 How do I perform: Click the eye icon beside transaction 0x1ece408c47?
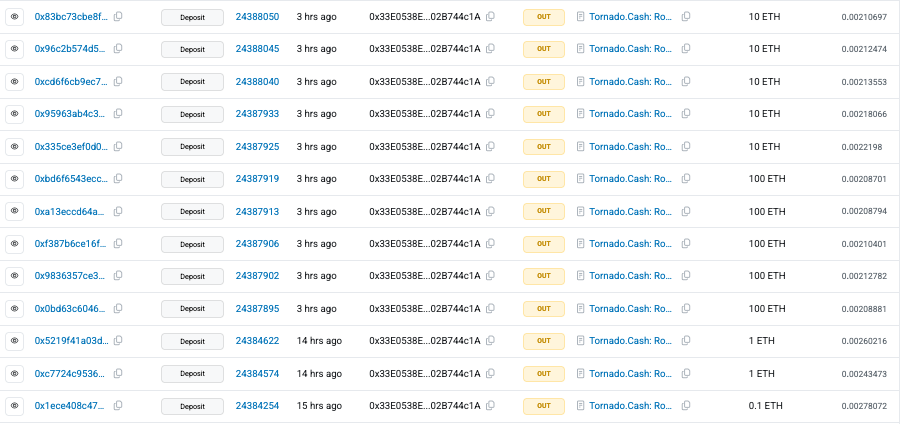click(14, 406)
